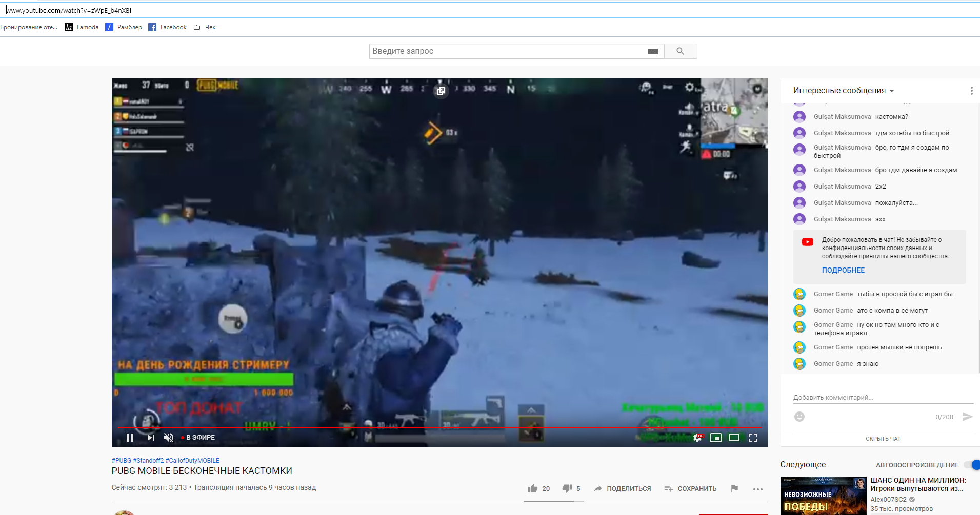Click ПОДРОБНЕЕ link in chat notice
Viewport: 980px width, 515px height.
pos(843,270)
